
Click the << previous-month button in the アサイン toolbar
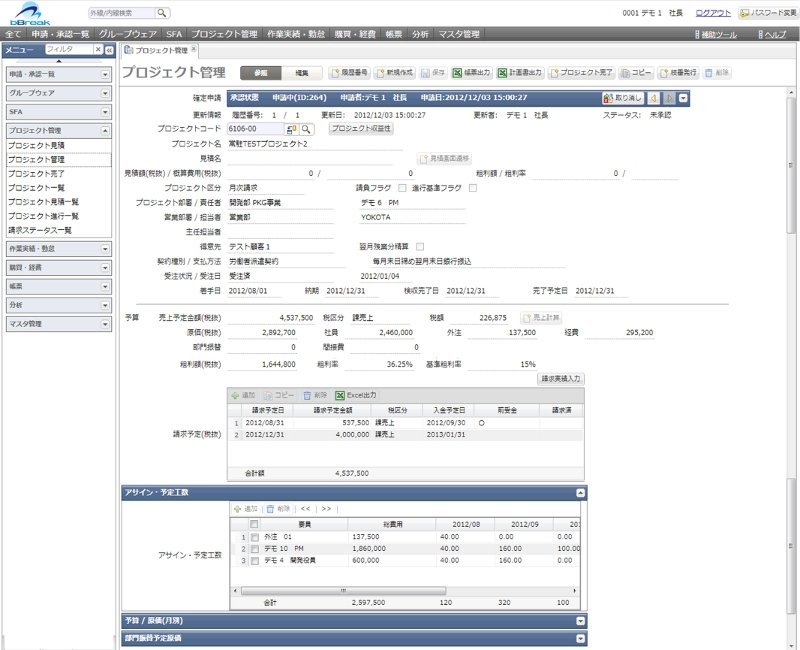pos(305,509)
